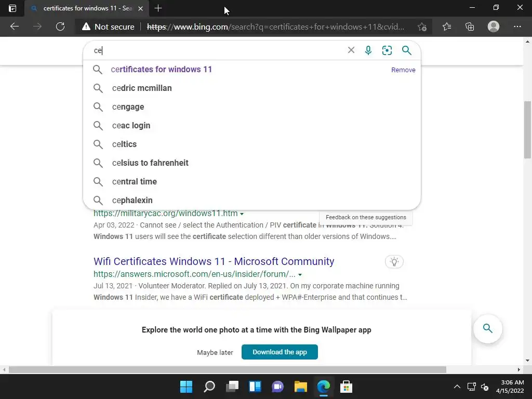Search using voice microphone
This screenshot has width=532, height=399.
coord(368,50)
